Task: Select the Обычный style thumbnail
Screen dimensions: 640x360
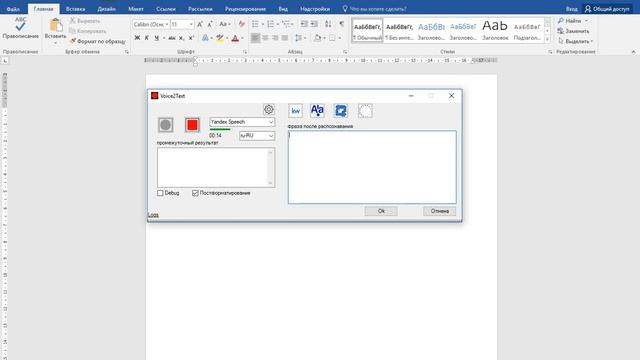Action: (367, 30)
